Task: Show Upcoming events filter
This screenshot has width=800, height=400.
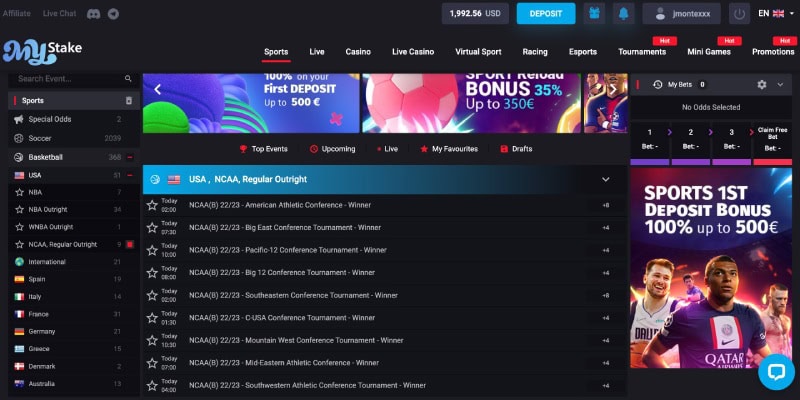Action: tap(332, 149)
